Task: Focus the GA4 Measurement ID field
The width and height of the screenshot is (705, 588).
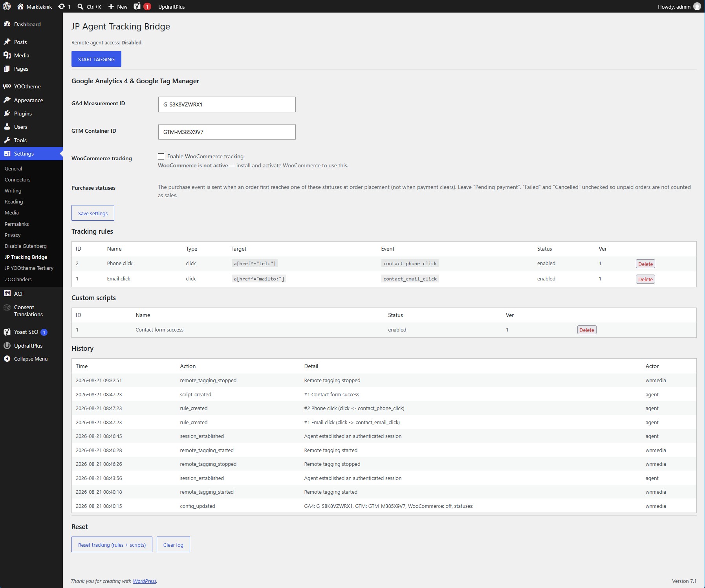Action: 227,104
